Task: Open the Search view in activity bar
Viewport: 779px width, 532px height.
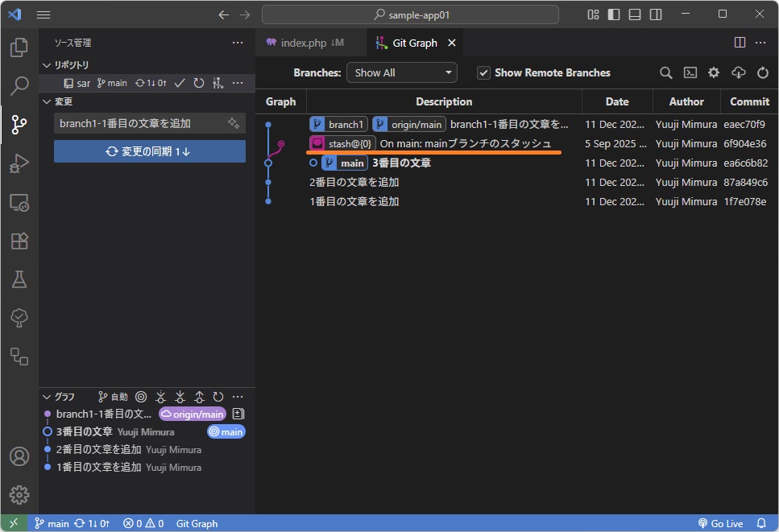Action: [19, 85]
